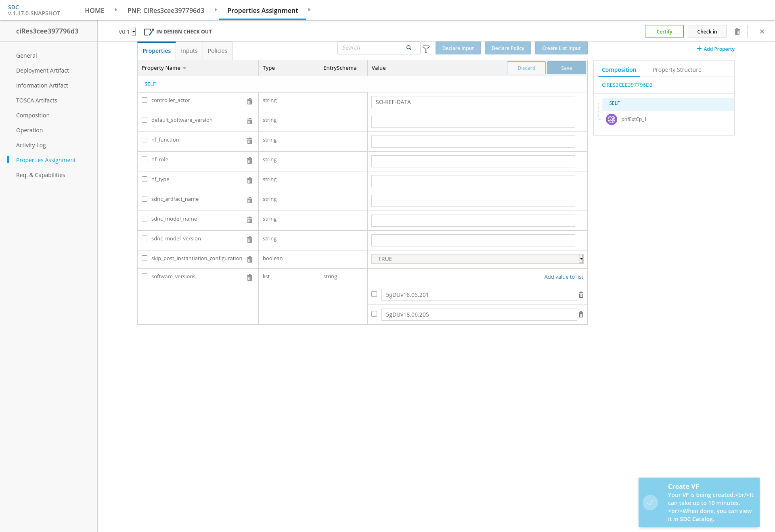This screenshot has width=775, height=532.
Task: Check the box beside 5gDUv18.05.201 list value
Action: (x=374, y=294)
